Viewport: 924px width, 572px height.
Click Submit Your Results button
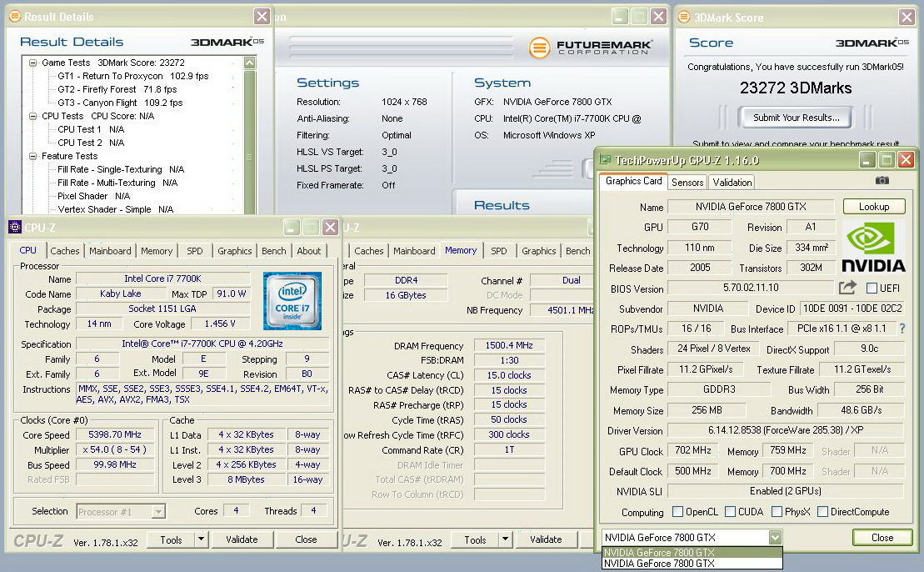point(797,118)
